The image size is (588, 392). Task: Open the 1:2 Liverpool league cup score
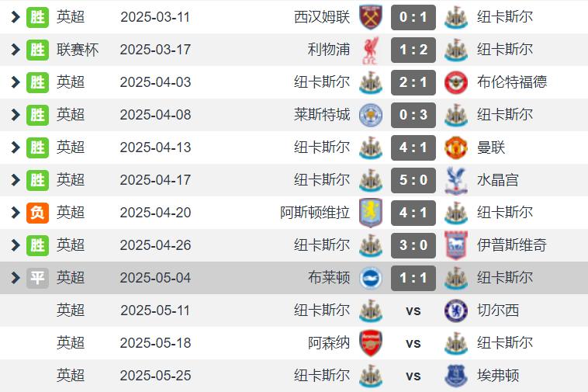click(413, 50)
